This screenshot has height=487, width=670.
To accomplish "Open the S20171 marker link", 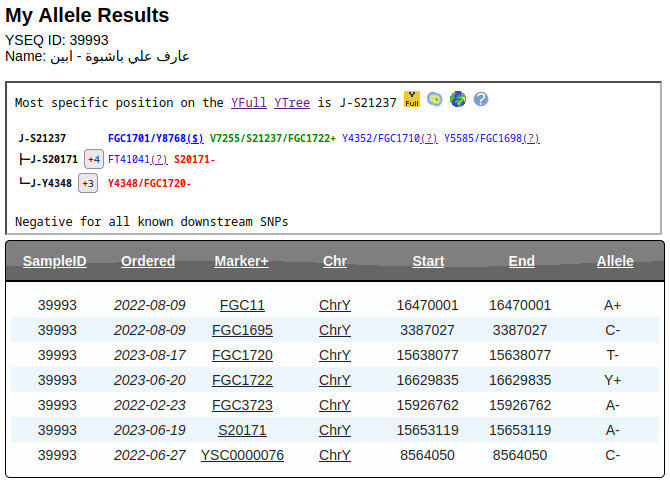I will tap(242, 430).
